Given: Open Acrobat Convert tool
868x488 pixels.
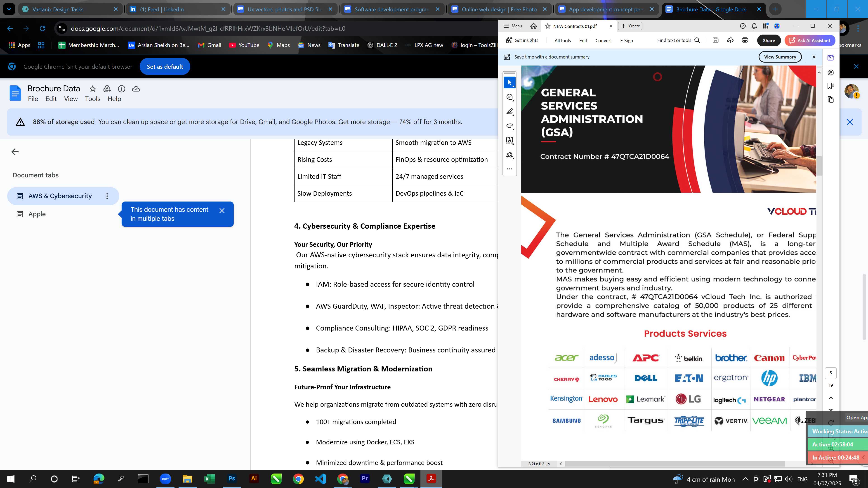Looking at the screenshot, I should tap(603, 40).
